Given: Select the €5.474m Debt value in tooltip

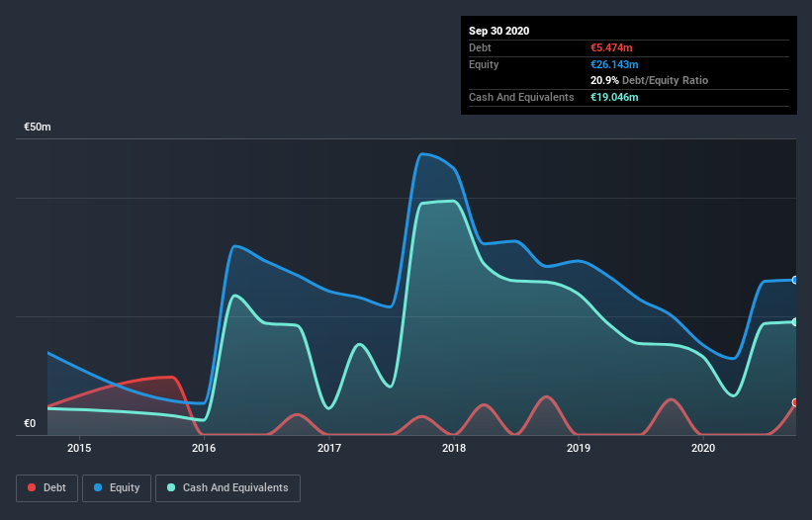Looking at the screenshot, I should (611, 47).
